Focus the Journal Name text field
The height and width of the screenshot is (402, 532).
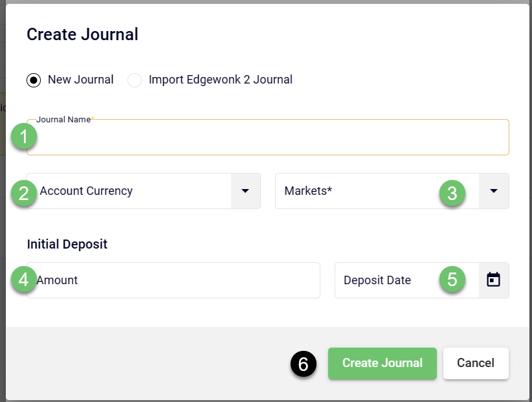point(272,138)
